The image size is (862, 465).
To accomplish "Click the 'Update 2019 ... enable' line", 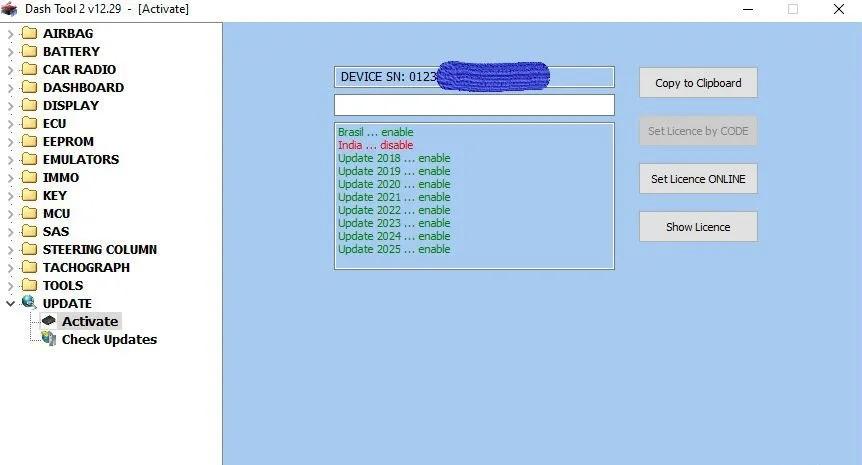I will click(x=394, y=171).
